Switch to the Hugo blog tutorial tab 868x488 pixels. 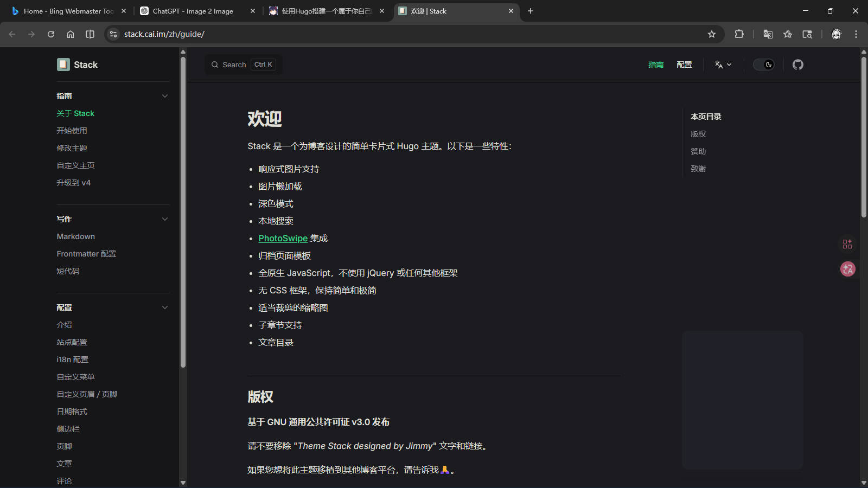pyautogui.click(x=327, y=11)
